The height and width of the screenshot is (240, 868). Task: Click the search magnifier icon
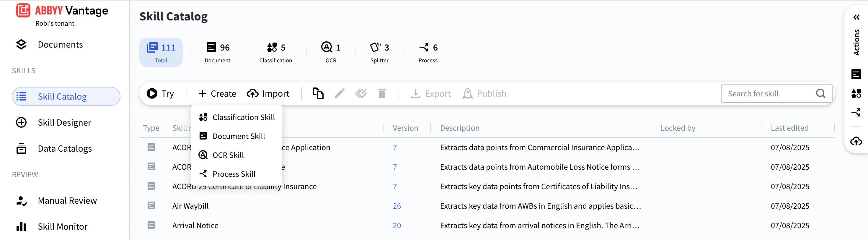tap(820, 93)
